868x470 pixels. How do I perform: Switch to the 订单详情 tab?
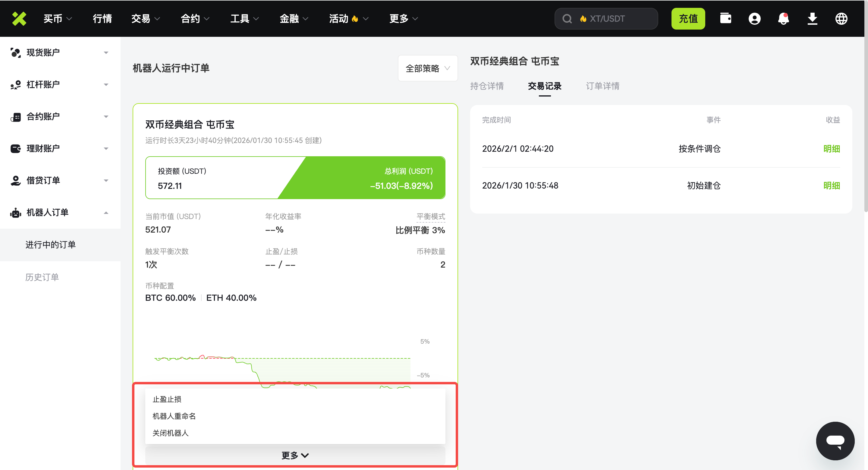coord(602,86)
